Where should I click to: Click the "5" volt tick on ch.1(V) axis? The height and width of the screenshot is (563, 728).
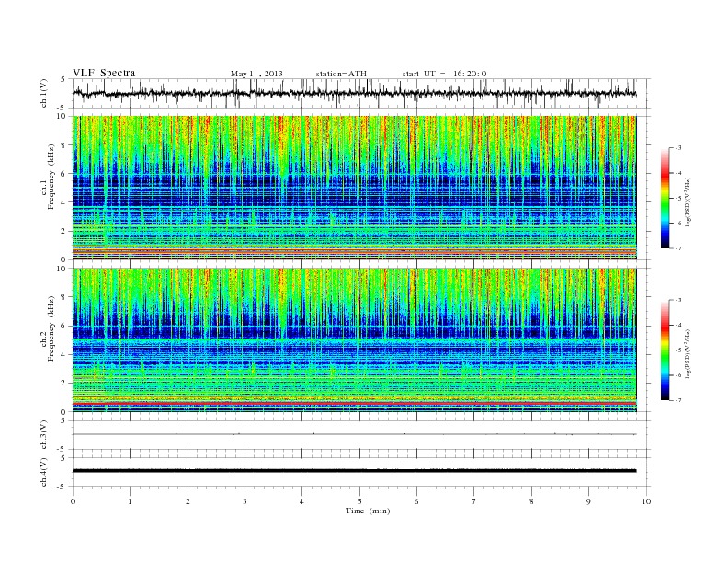coord(63,79)
